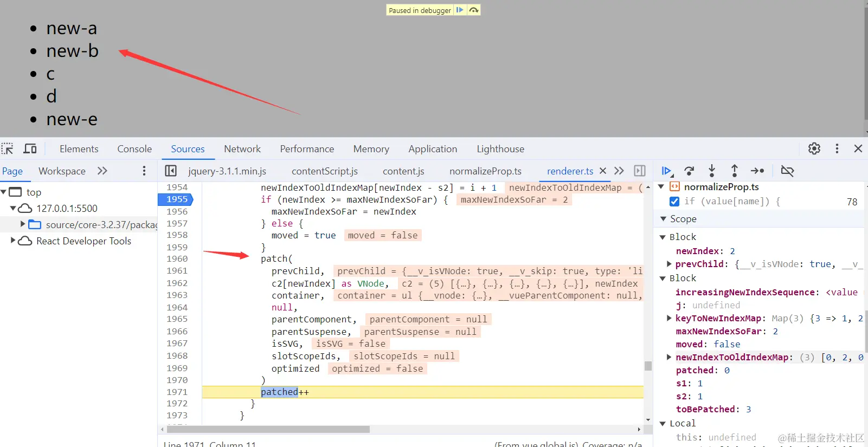Click the Step button
This screenshot has width=868, height=447.
[x=757, y=171]
